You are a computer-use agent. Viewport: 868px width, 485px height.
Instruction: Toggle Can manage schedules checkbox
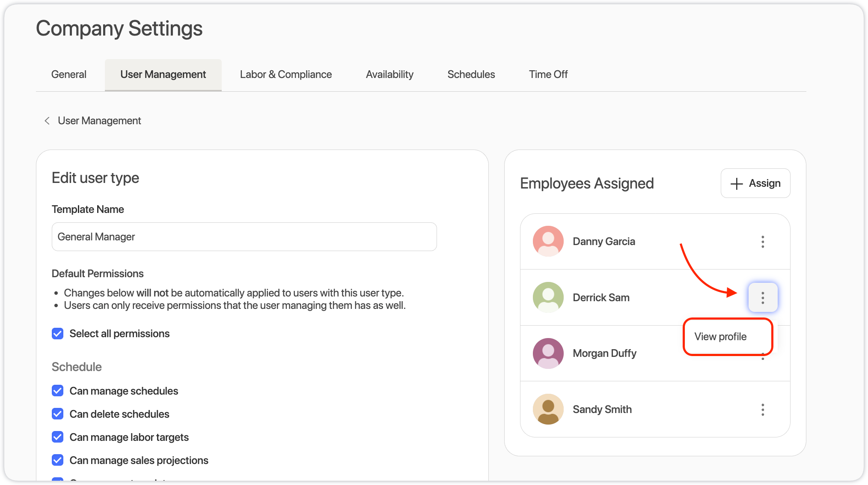(x=58, y=391)
